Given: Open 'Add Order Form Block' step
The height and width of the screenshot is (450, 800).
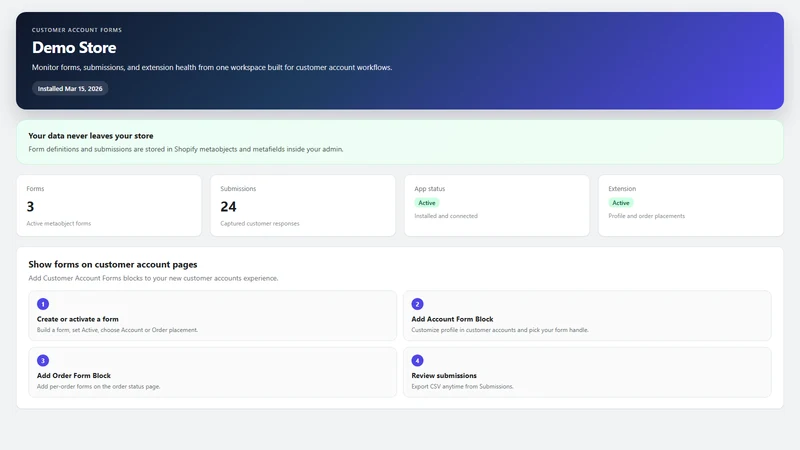Looking at the screenshot, I should pyautogui.click(x=213, y=372).
